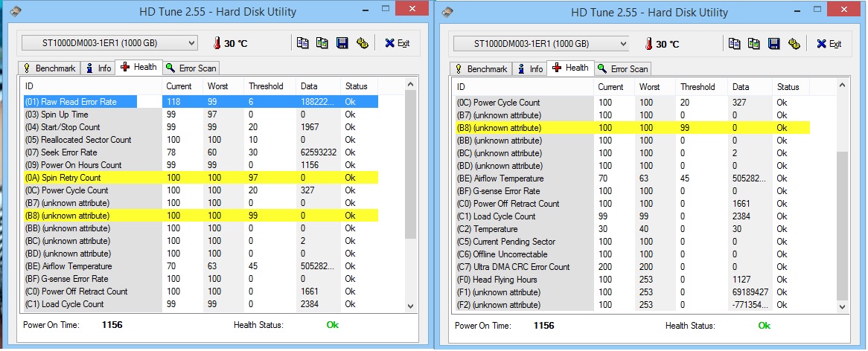Click the copy text icon in left window
This screenshot has height=351, width=868.
coord(302,43)
